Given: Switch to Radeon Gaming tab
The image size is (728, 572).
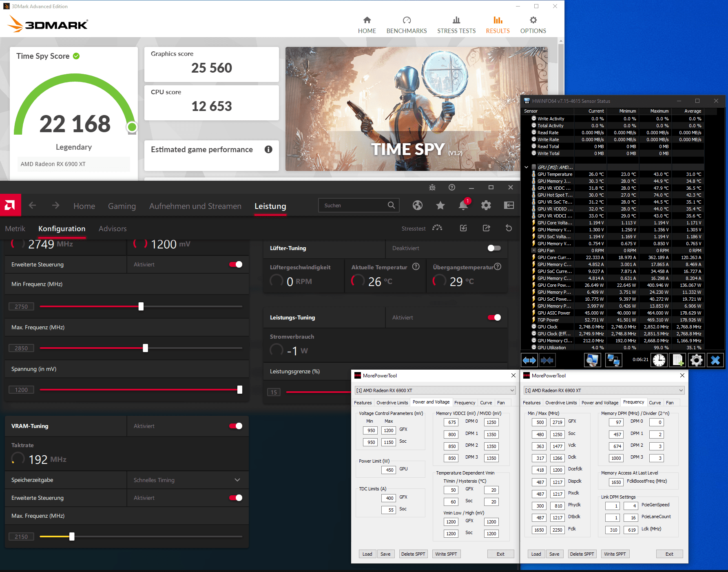Looking at the screenshot, I should click(x=122, y=206).
